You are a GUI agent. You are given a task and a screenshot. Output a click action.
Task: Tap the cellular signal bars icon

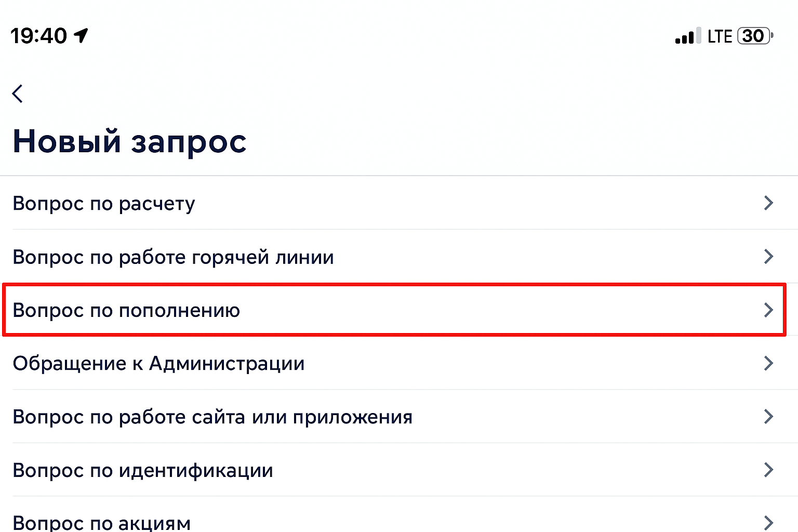(688, 36)
